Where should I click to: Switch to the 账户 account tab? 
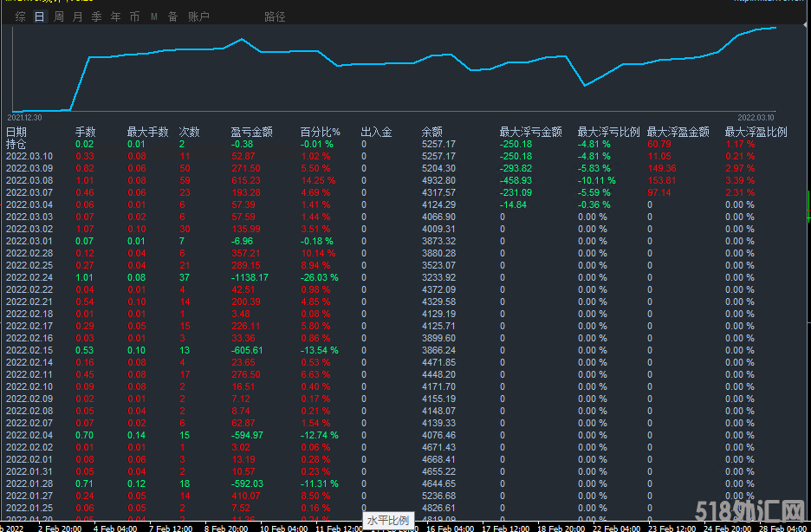coord(198,16)
